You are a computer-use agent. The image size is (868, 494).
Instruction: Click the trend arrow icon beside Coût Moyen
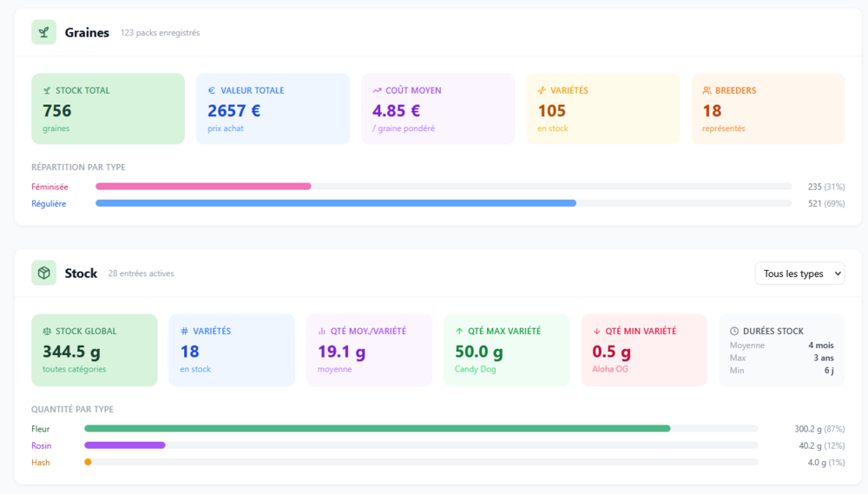click(377, 90)
